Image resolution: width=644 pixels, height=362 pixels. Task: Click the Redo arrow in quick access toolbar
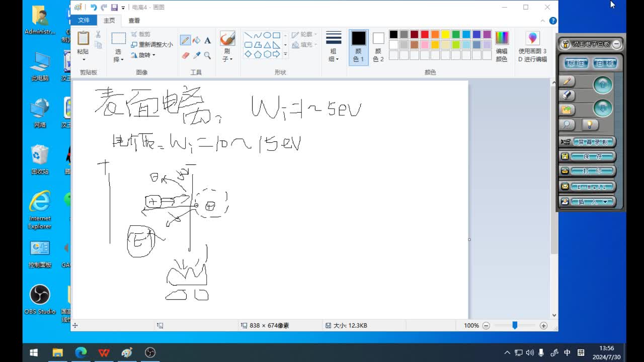tap(104, 7)
